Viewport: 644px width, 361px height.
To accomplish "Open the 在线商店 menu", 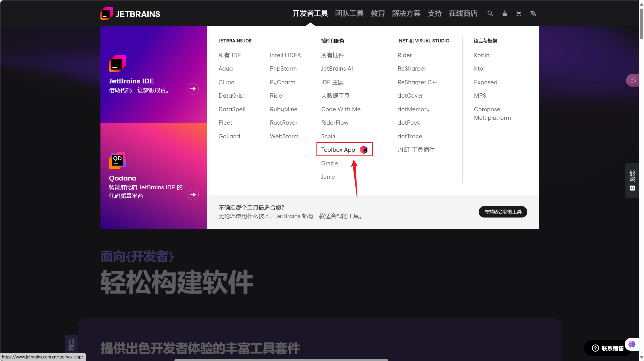I will tap(463, 13).
